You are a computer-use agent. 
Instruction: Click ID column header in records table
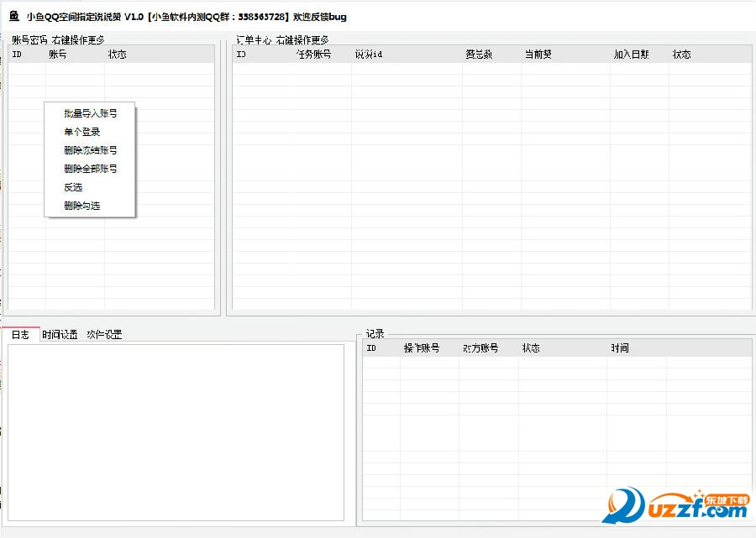point(381,347)
